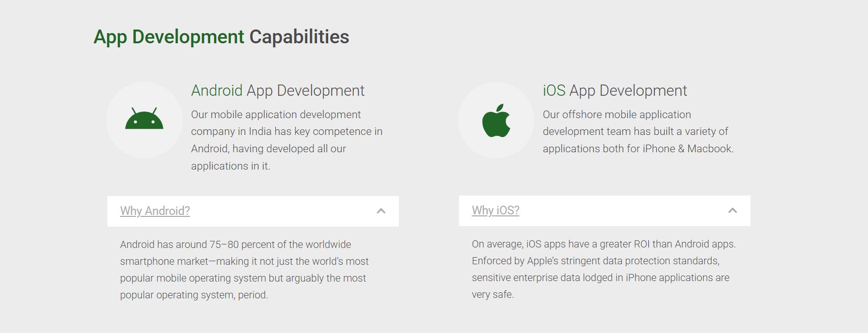Click the App Development Capabilities page title
This screenshot has width=868, height=333.
(221, 37)
